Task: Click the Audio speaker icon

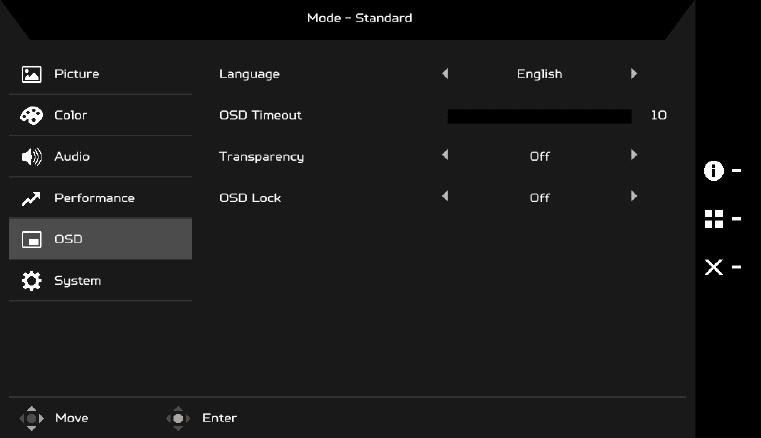Action: pyautogui.click(x=31, y=157)
